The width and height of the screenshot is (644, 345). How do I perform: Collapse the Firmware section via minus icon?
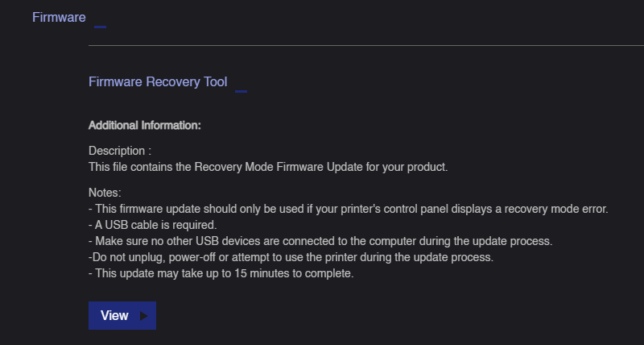[100, 27]
